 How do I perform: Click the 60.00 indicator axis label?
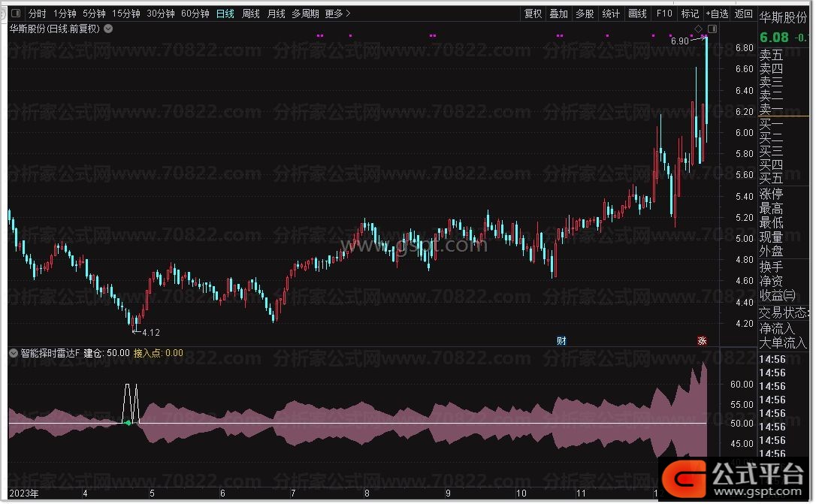coord(742,385)
